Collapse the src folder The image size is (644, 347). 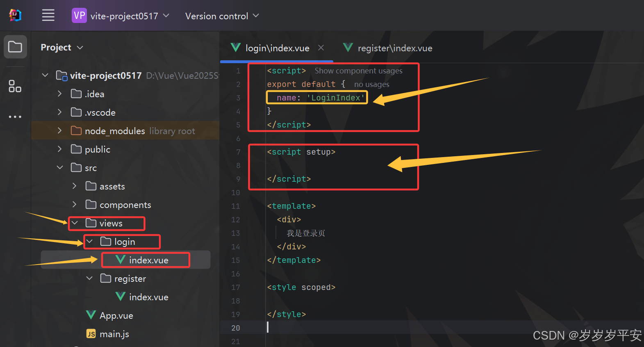tap(60, 167)
